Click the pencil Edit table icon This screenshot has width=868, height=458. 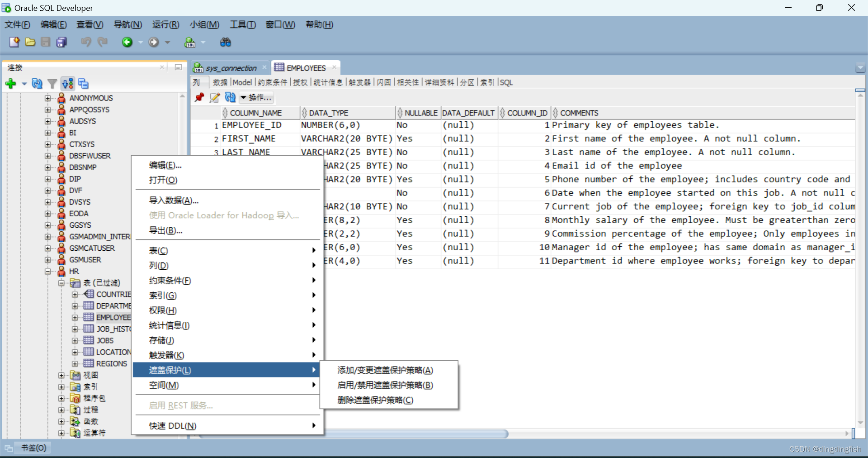pos(215,97)
